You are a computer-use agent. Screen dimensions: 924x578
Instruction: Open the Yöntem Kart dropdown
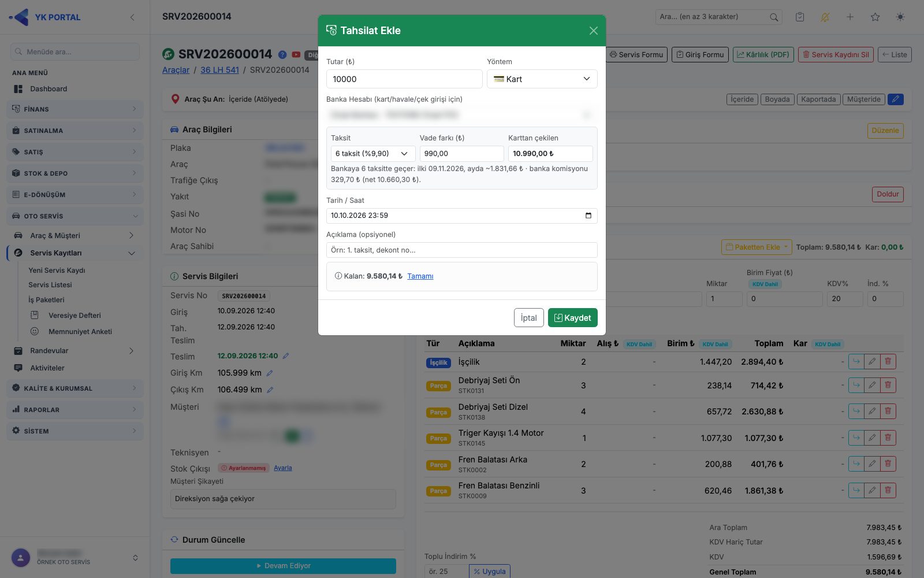point(542,79)
